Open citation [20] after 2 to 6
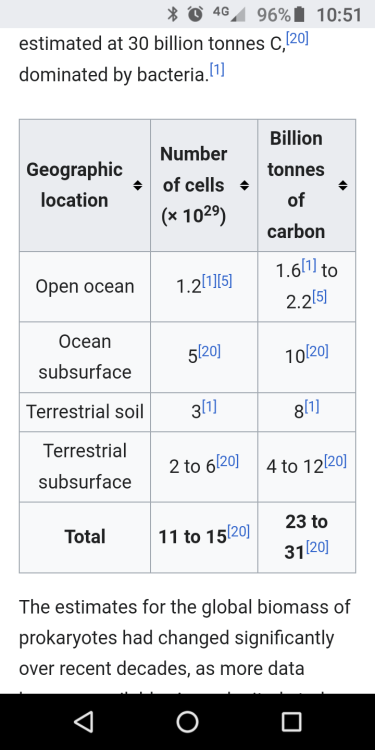The height and width of the screenshot is (750, 375). click(x=228, y=461)
